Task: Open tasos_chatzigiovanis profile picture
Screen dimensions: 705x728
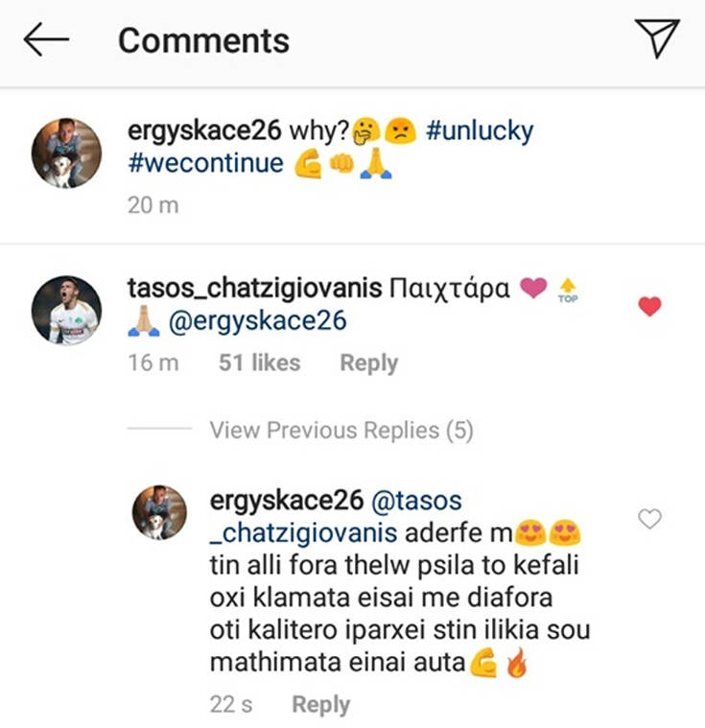Action: click(66, 310)
